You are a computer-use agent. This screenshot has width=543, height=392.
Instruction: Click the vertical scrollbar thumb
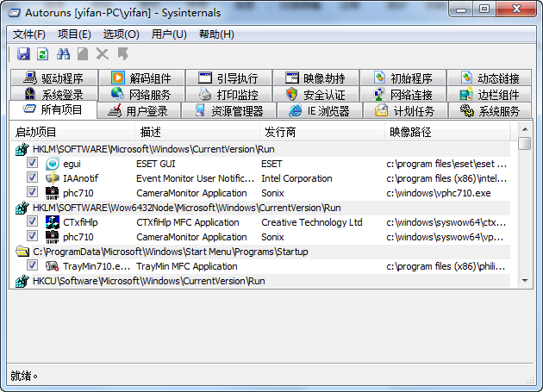525,143
